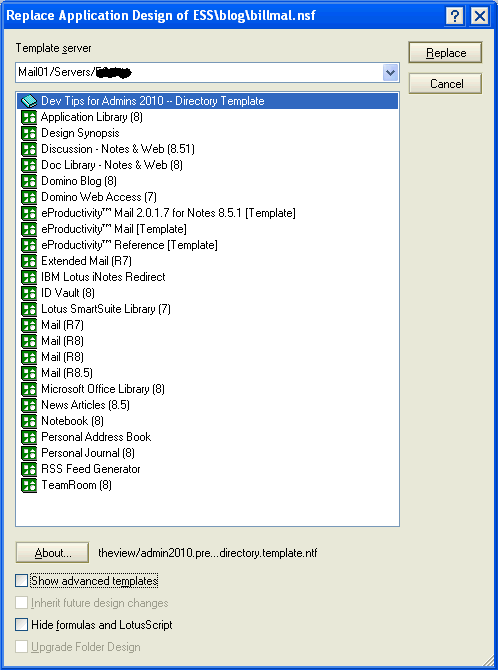
Task: Select the ID Vault (8) template icon
Action: click(x=29, y=293)
